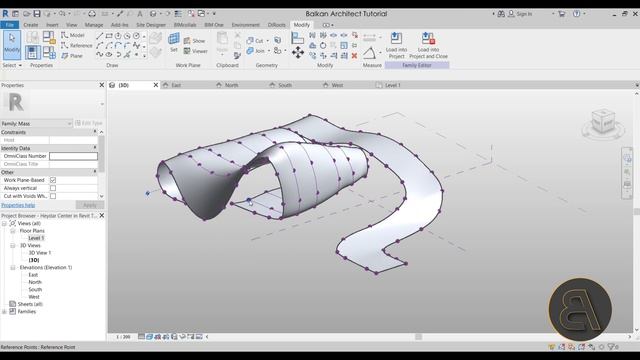Open the Create ribbon tab
This screenshot has height=360, width=640.
click(x=31, y=25)
